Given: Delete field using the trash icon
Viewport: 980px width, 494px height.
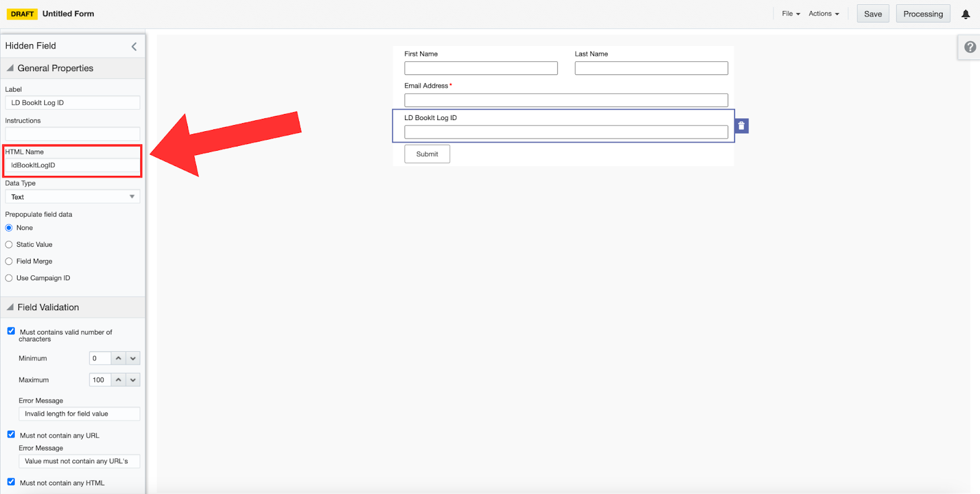Looking at the screenshot, I should [x=741, y=126].
